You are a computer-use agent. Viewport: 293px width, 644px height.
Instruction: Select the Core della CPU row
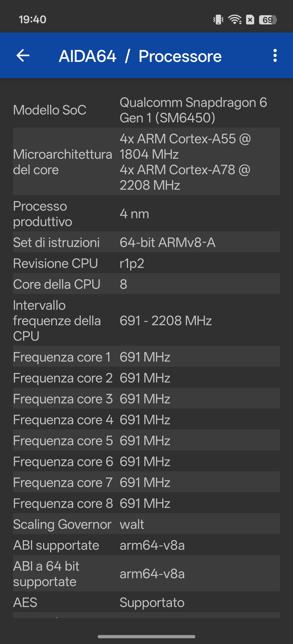tap(146, 284)
